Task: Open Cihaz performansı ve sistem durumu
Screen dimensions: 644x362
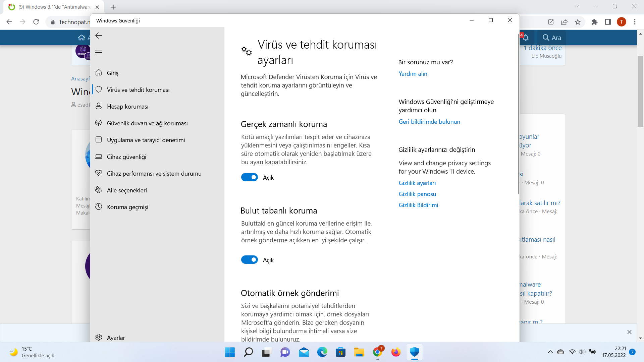Action: (154, 174)
